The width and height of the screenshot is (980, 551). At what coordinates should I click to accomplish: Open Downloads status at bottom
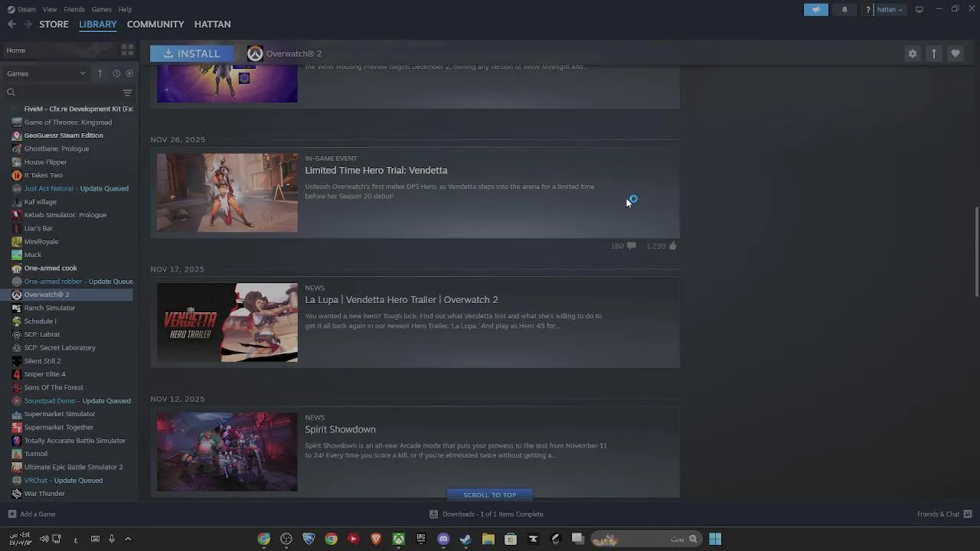[x=486, y=514]
